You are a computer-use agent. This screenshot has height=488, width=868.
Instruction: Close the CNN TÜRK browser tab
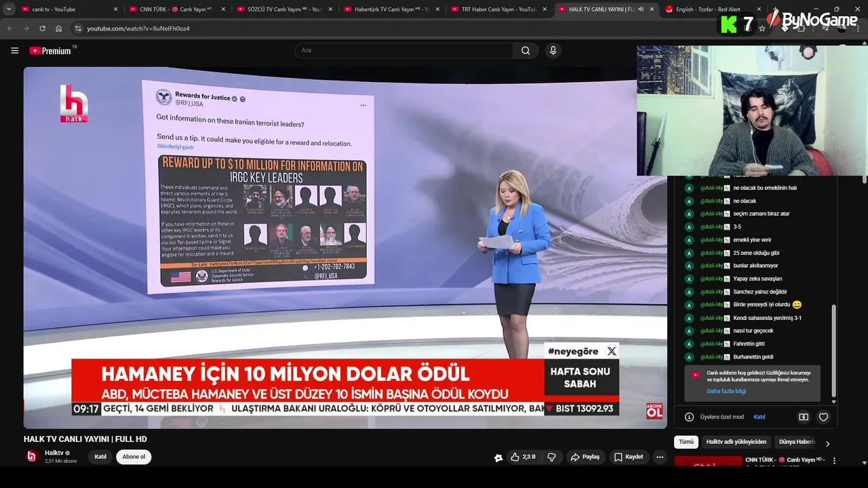[222, 9]
